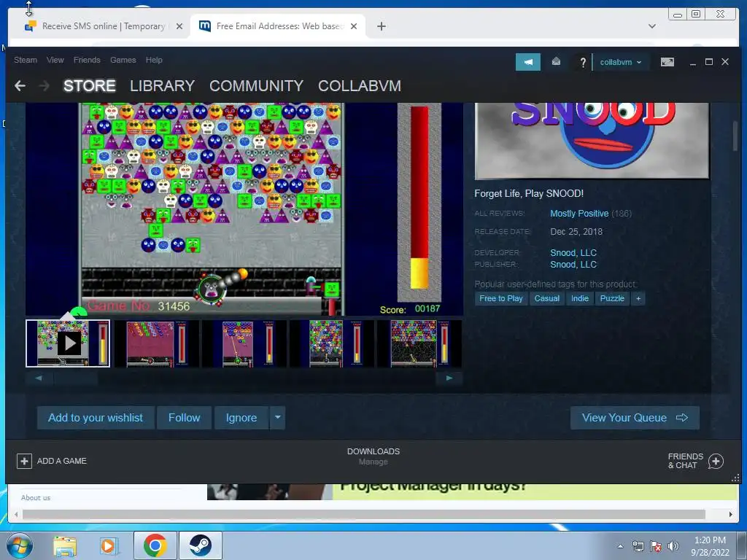
Task: Open DOWNLOADS Manage
Action: click(373, 456)
